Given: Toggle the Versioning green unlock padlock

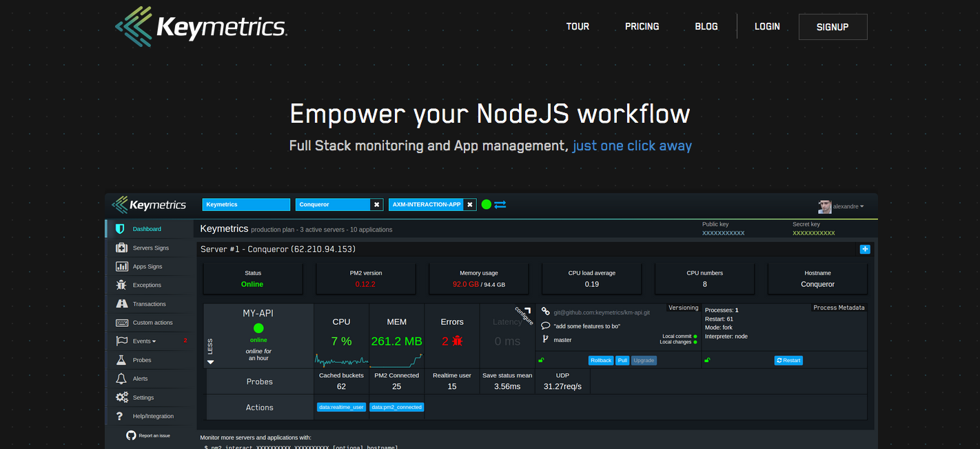Looking at the screenshot, I should point(541,360).
